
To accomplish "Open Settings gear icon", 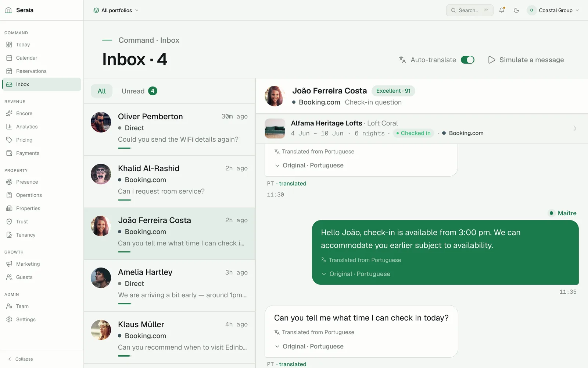I will 9,319.
